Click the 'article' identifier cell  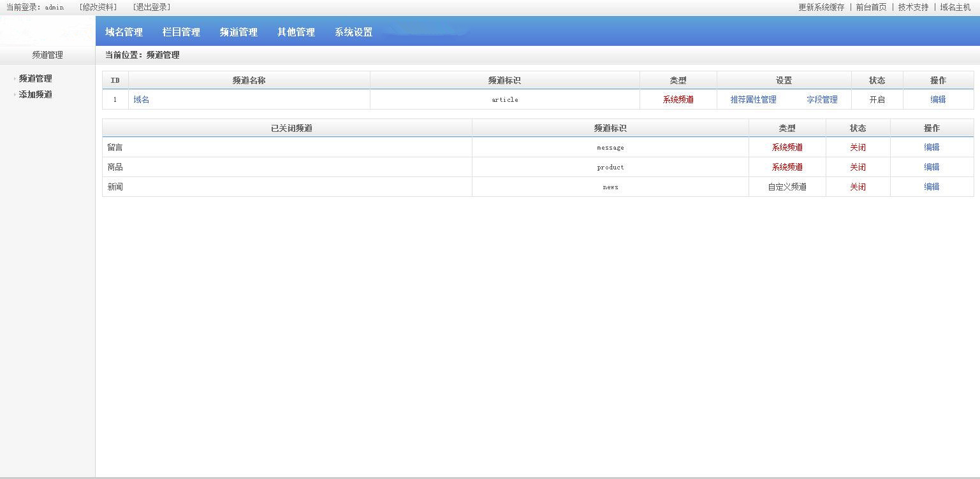coord(505,99)
